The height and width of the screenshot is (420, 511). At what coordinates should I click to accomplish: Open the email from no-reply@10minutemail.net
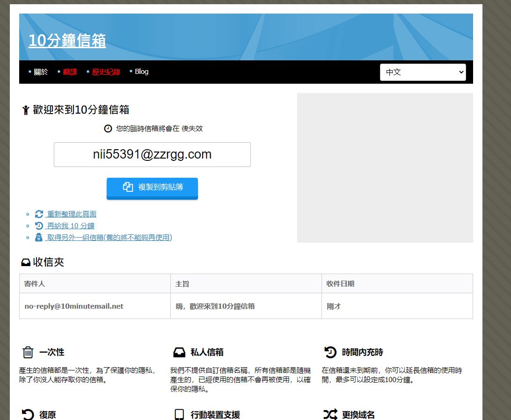pos(74,306)
